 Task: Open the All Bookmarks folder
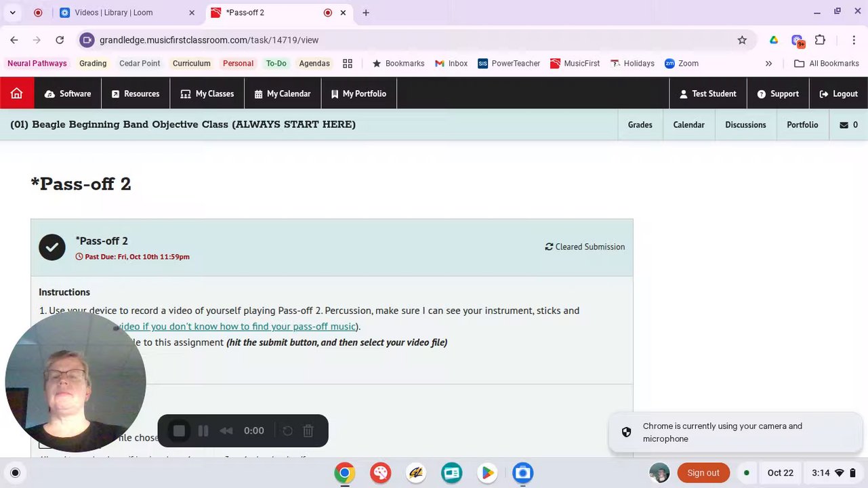coord(827,63)
